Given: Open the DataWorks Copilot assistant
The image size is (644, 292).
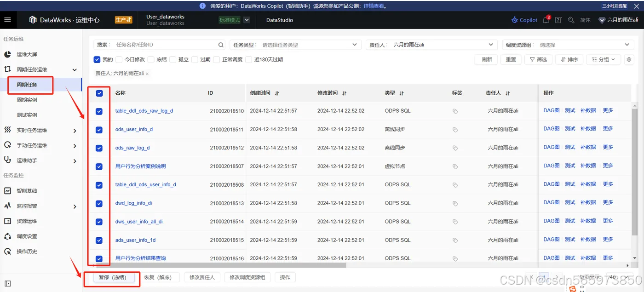Looking at the screenshot, I should pyautogui.click(x=523, y=20).
